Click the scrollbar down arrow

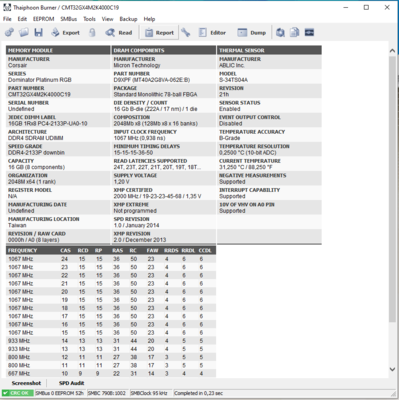[x=392, y=369]
